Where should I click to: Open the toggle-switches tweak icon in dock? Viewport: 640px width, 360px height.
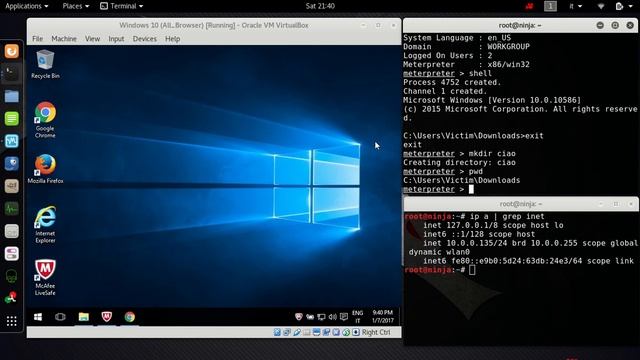(x=11, y=253)
